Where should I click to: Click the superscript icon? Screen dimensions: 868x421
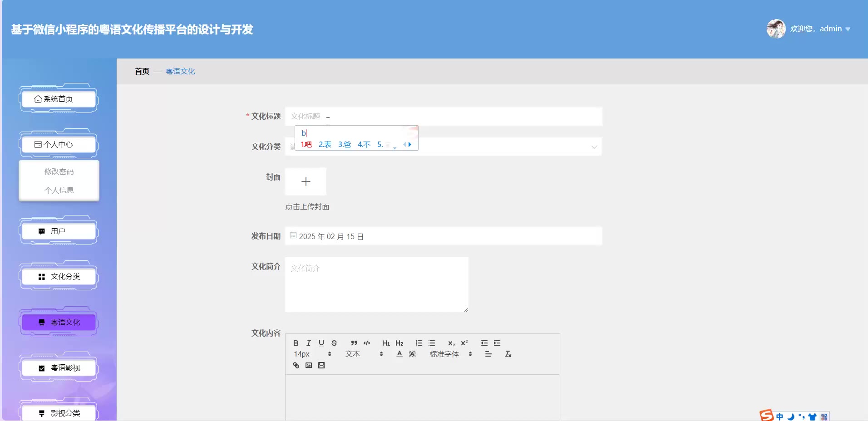[464, 343]
